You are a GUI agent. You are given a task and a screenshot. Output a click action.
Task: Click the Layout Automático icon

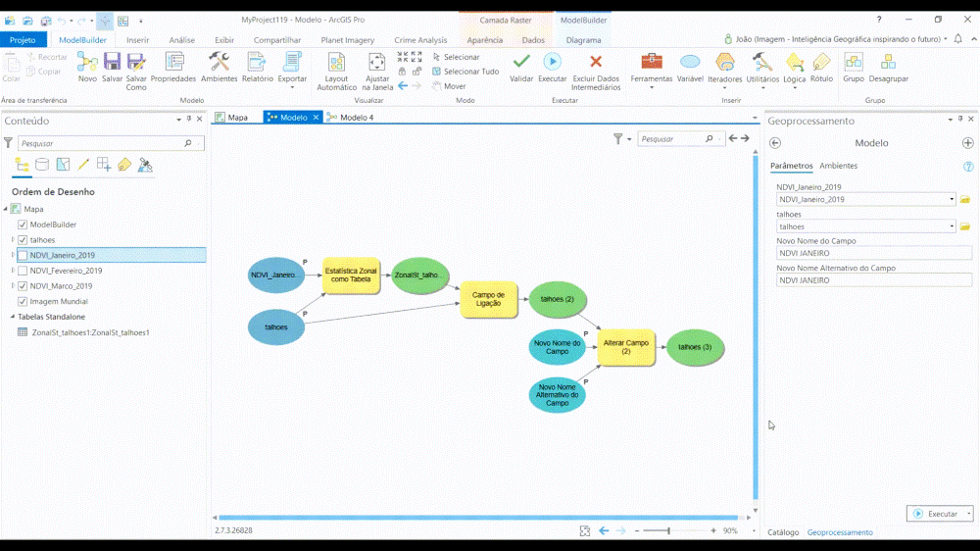336,63
